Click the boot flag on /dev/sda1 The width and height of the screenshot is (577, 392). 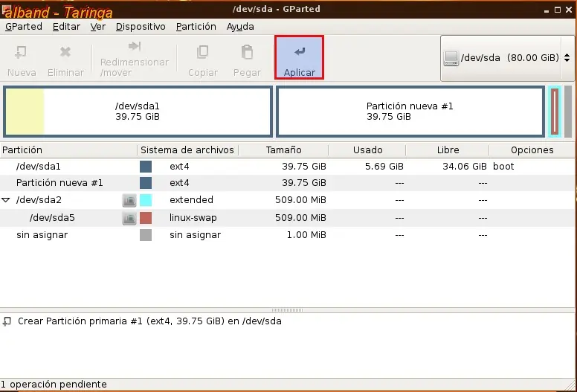click(503, 167)
